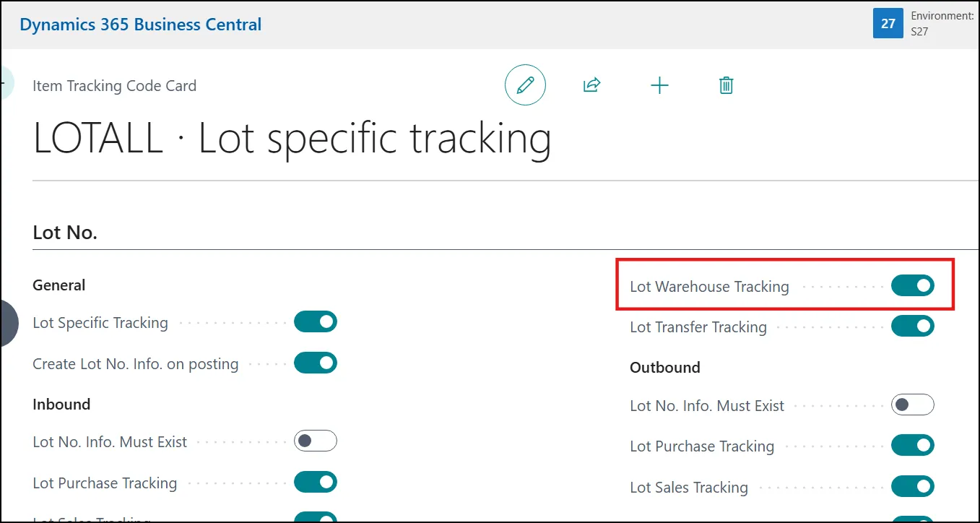
Task: Toggle Inbound Lot Purchase Tracking switch
Action: pos(316,482)
